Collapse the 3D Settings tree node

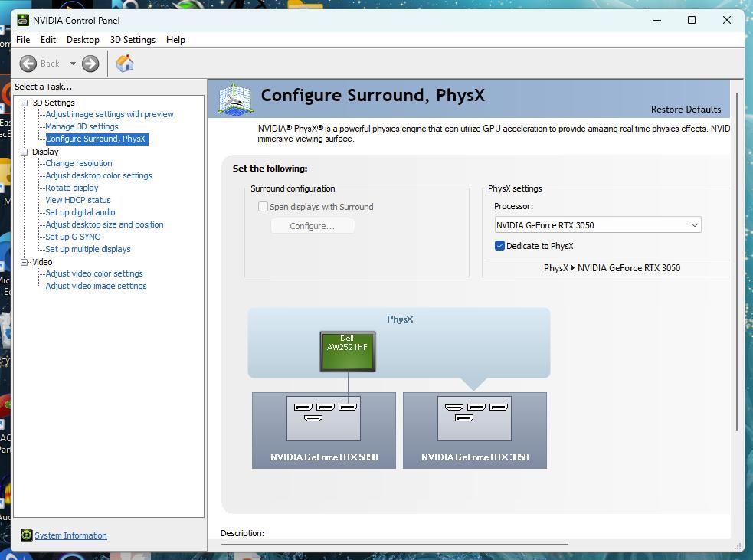click(25, 103)
